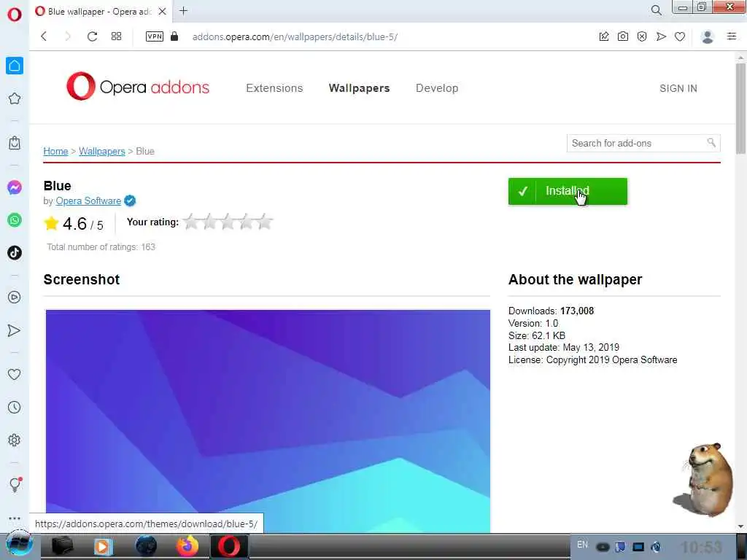Click Total number of ratings: 163
The height and width of the screenshot is (560, 747).
pos(101,246)
